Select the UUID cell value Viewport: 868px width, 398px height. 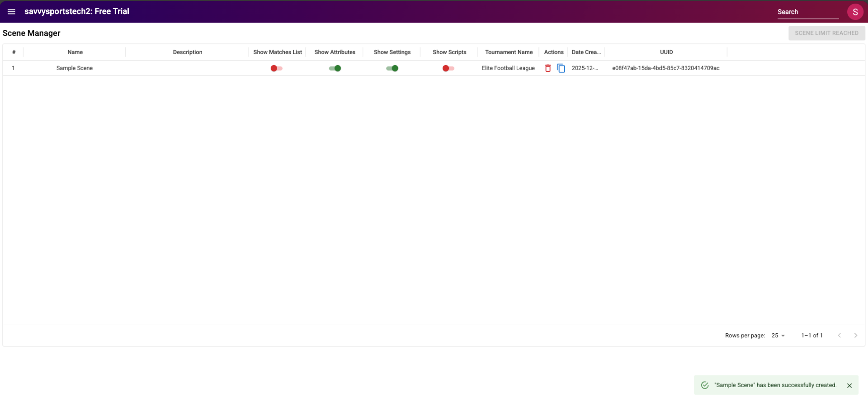[665, 68]
